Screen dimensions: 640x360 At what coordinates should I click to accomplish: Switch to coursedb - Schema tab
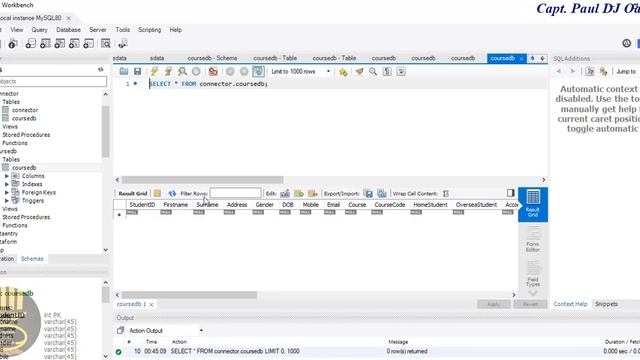tap(212, 58)
